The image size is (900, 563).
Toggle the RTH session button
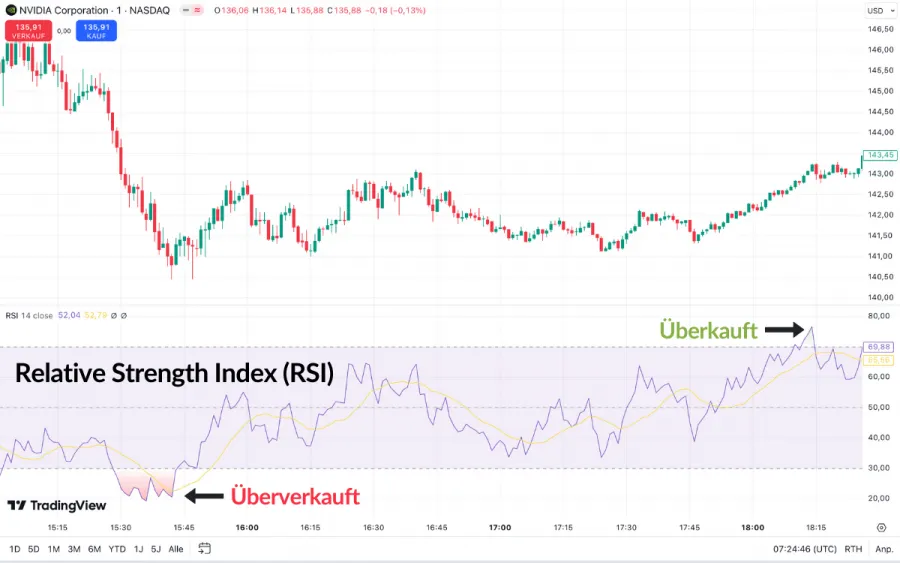[854, 549]
